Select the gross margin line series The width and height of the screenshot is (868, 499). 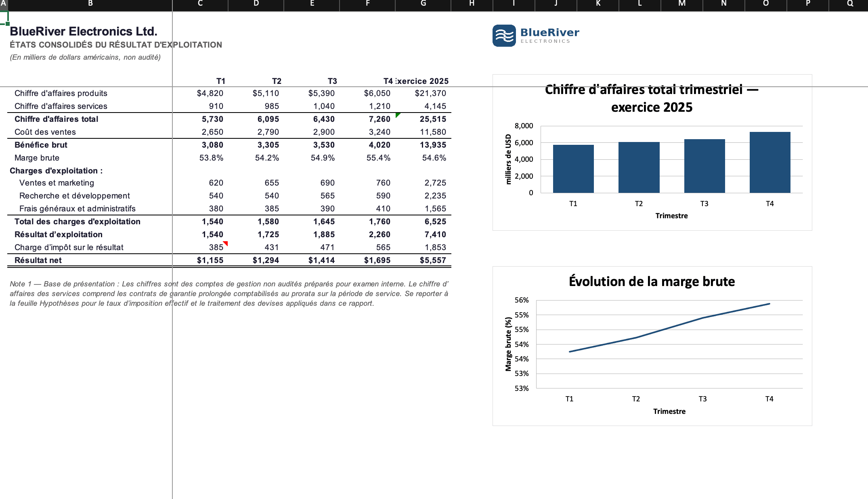tap(669, 328)
